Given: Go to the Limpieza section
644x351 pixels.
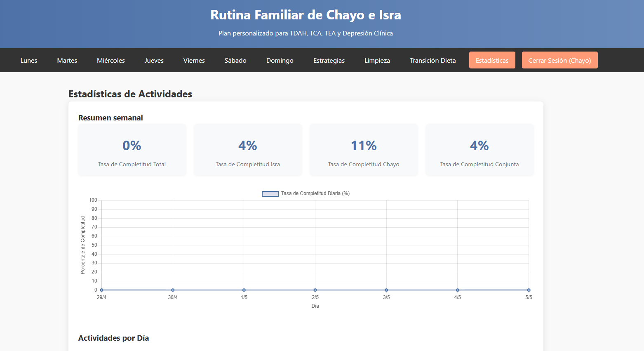Looking at the screenshot, I should [x=377, y=60].
